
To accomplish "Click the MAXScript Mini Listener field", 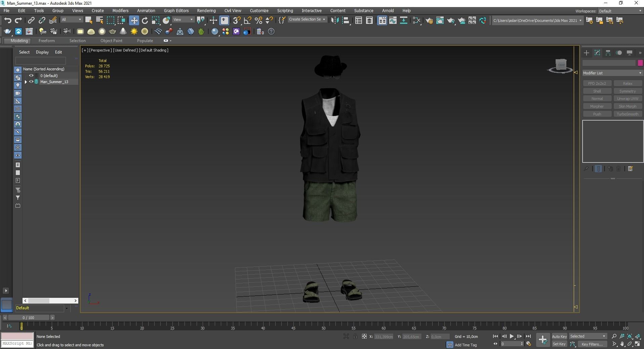I will pyautogui.click(x=17, y=344).
